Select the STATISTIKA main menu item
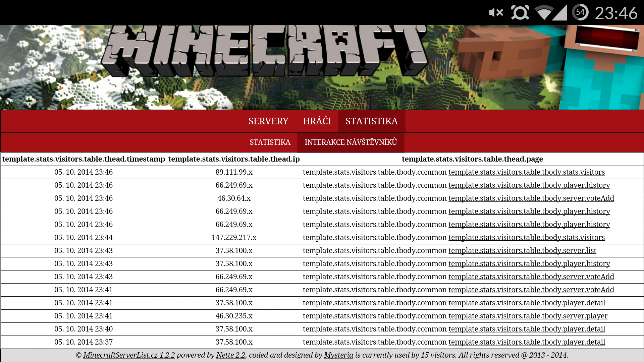 tap(372, 121)
